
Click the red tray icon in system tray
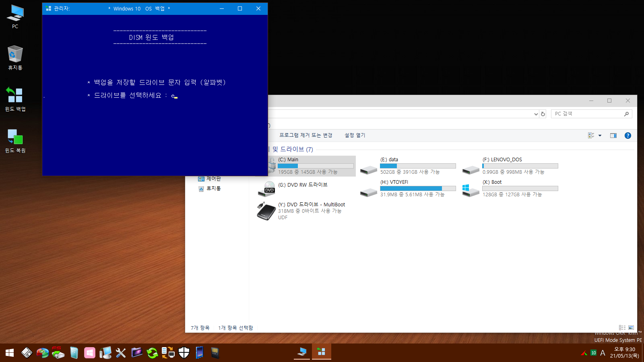tap(584, 353)
